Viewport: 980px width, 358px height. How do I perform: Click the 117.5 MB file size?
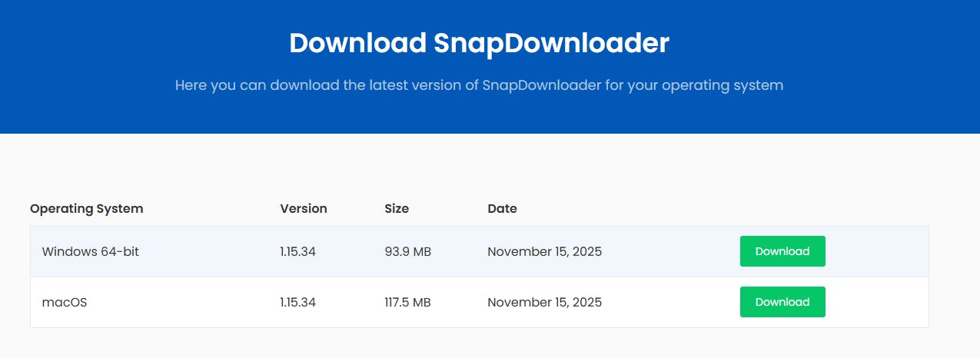[x=407, y=302]
